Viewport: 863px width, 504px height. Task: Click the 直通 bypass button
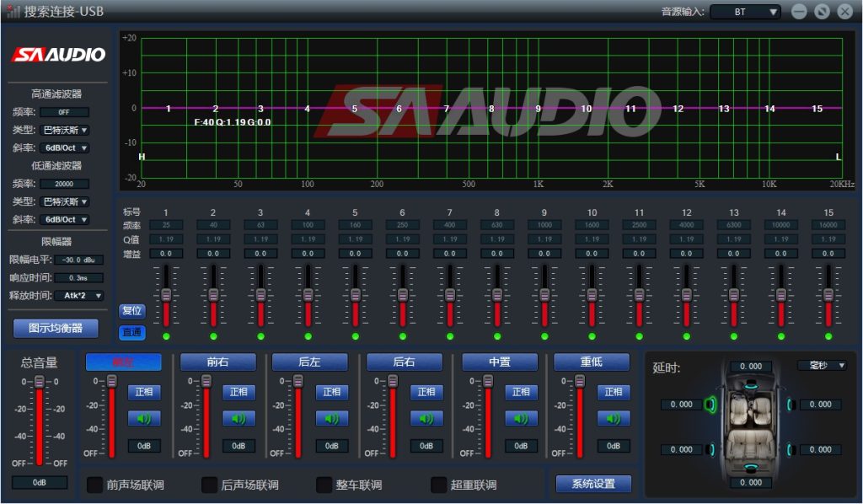[x=132, y=332]
